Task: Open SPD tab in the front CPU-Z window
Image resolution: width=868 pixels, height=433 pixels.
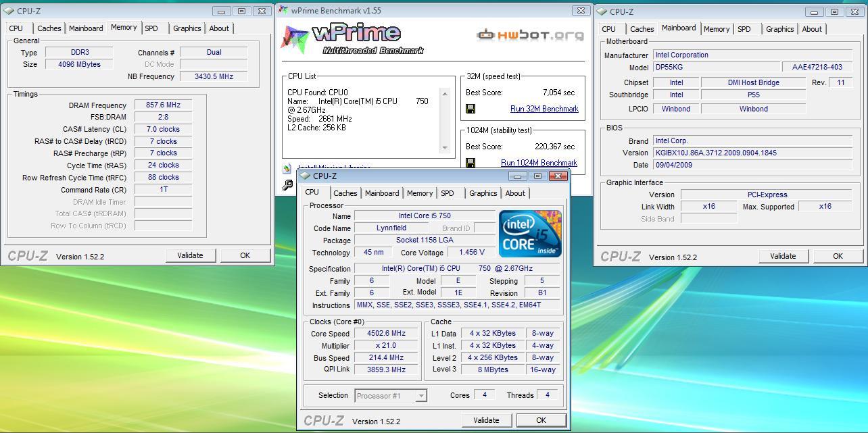Action: (x=448, y=193)
